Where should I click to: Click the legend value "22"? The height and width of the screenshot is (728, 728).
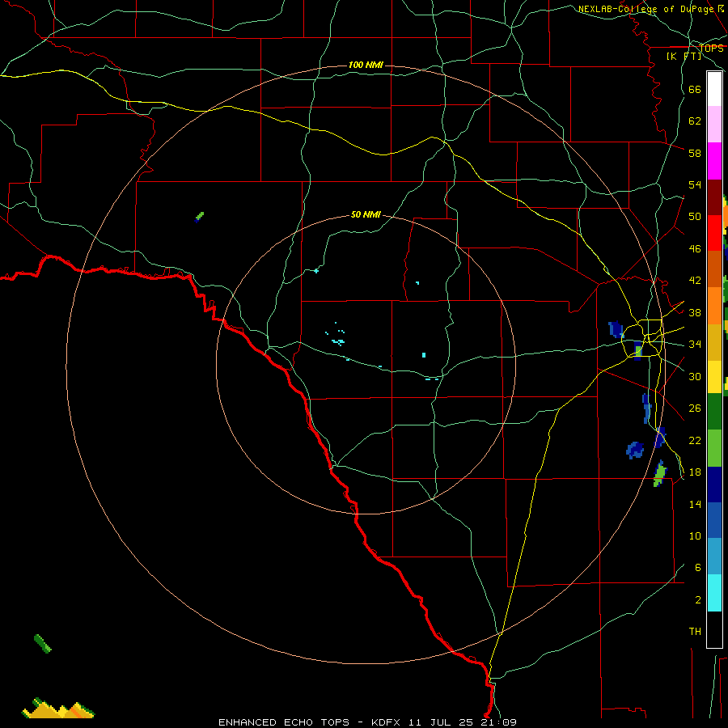(695, 440)
